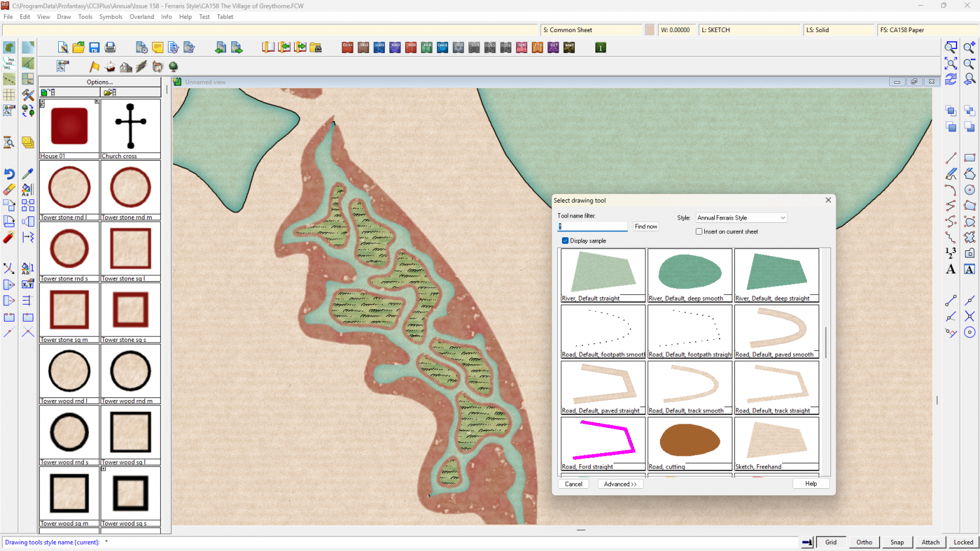Viewport: 980px width, 551px height.
Task: Expand the Advanced >> options
Action: pos(620,484)
